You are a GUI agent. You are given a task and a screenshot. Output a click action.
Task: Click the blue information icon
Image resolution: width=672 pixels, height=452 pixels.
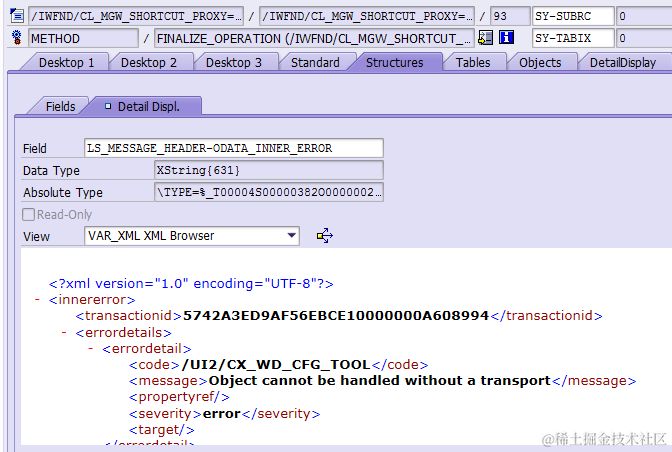(x=506, y=38)
